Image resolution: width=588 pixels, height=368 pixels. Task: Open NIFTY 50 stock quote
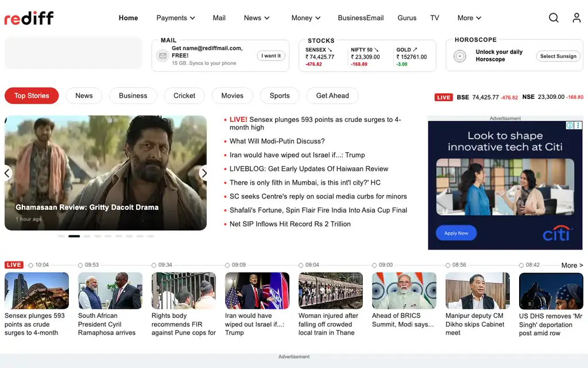pyautogui.click(x=365, y=57)
